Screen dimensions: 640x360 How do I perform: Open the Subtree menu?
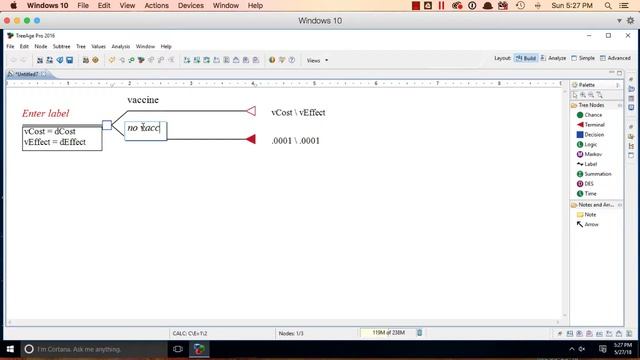click(x=61, y=47)
